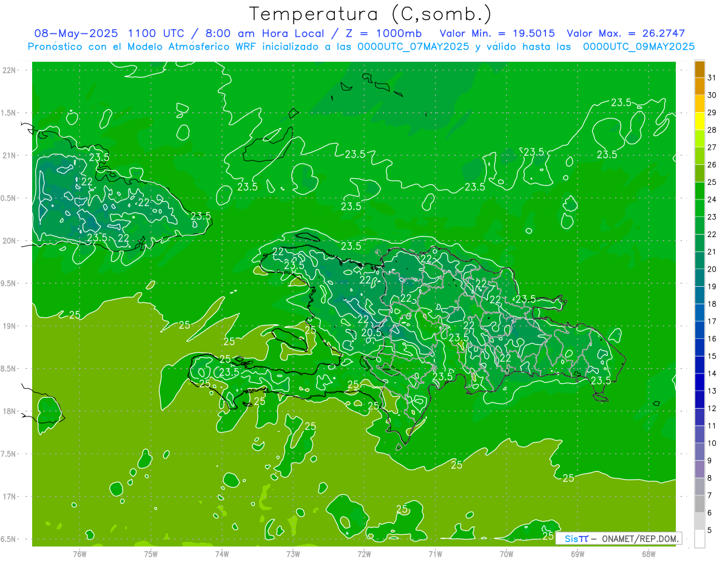Click the yellow swatch between 28 and 29
The image size is (728, 562).
coord(700,121)
